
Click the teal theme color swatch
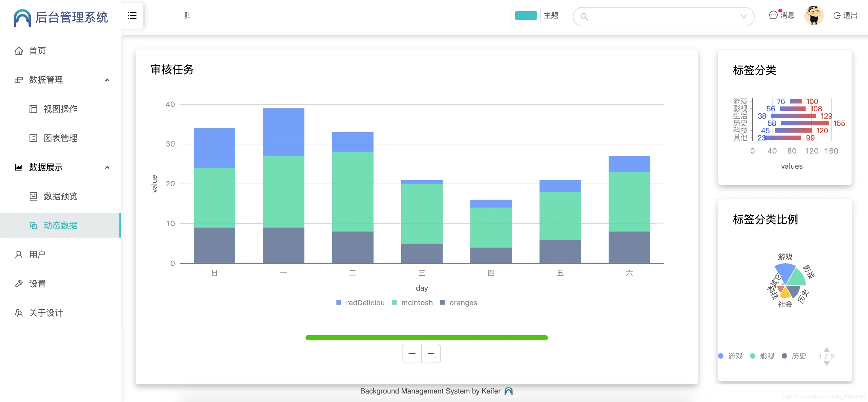pos(526,15)
